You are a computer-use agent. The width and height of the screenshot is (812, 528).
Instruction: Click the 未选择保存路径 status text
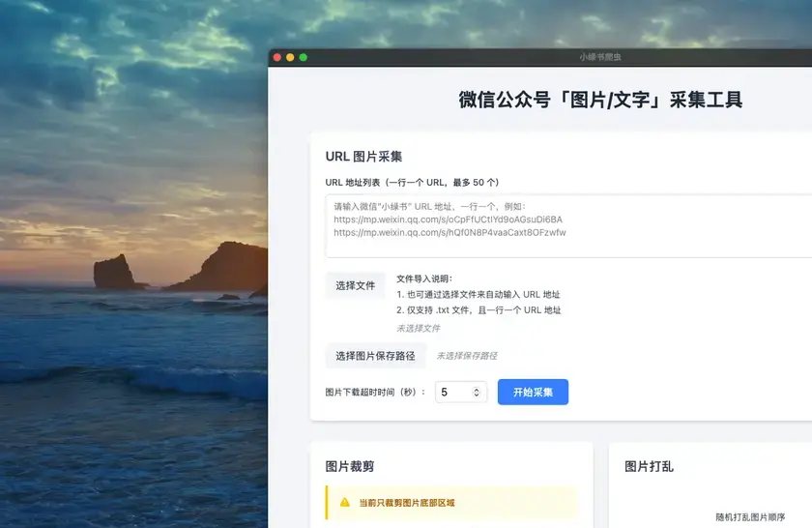[x=466, y=356]
